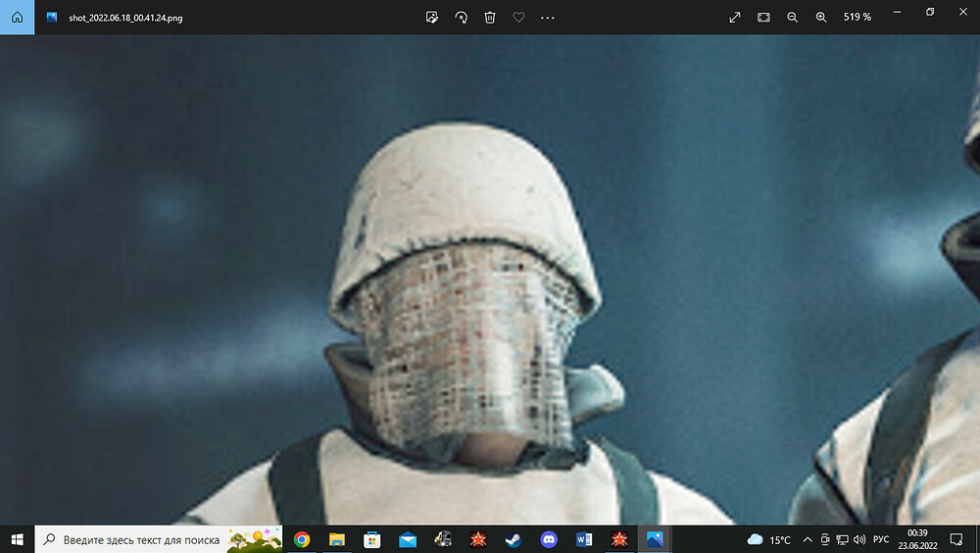The width and height of the screenshot is (980, 553).
Task: Open the clock and calendar flyout
Action: click(917, 539)
